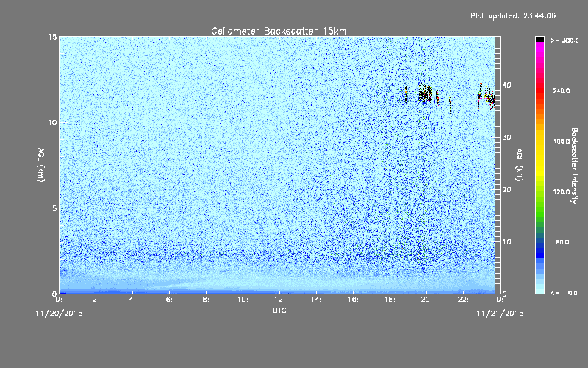This screenshot has width=588, height=368.
Task: Click the '15' km altitude tick label
Action: click(x=52, y=37)
